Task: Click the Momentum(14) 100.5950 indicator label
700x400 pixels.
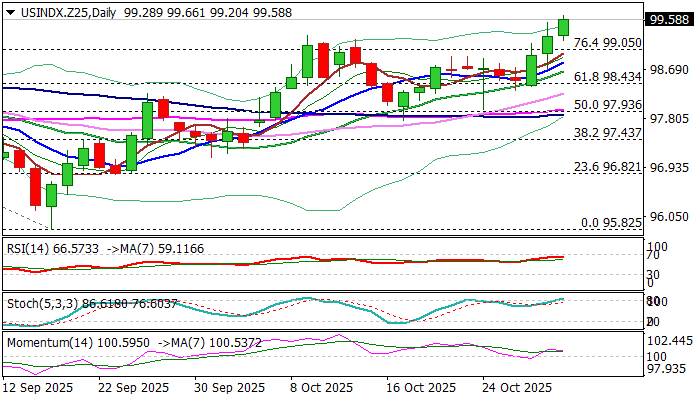Action: pyautogui.click(x=79, y=343)
